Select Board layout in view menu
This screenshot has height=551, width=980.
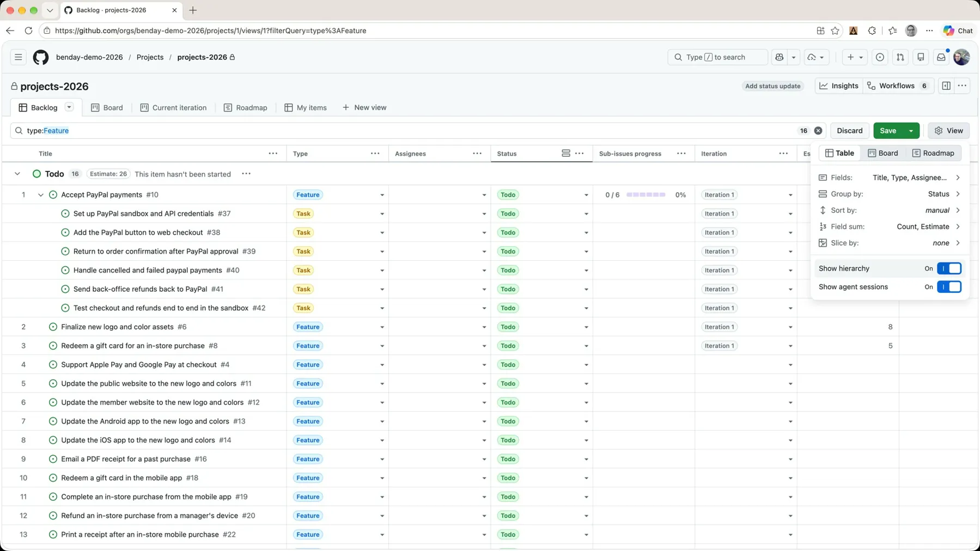pyautogui.click(x=883, y=153)
